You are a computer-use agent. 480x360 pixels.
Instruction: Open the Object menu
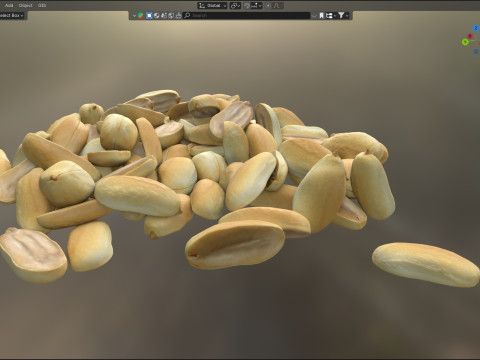coord(26,5)
